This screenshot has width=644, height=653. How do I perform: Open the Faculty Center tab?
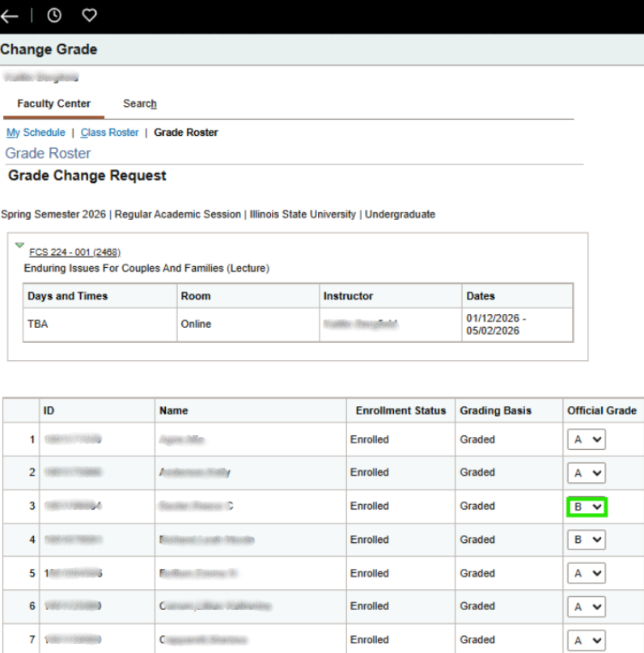pyautogui.click(x=53, y=104)
